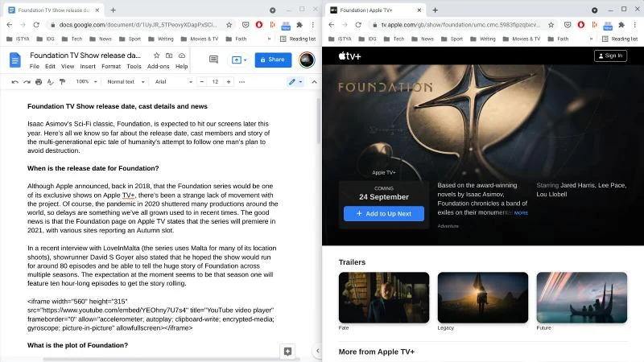
Task: Click Redo in Docs toolbar
Action: 27,82
